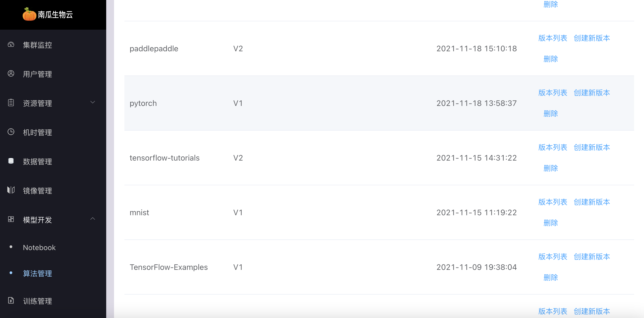Click the 机时管理 clock icon
This screenshot has height=318, width=644.
click(11, 132)
